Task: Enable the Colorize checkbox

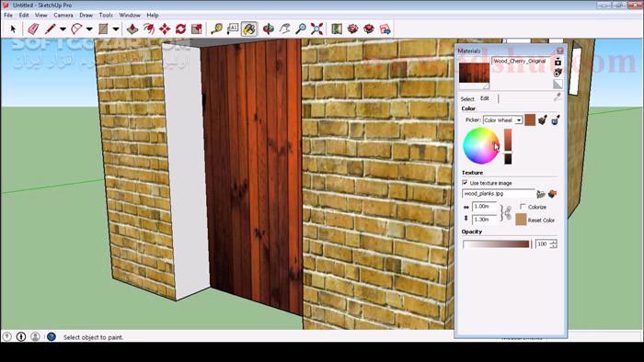Action: [x=523, y=207]
